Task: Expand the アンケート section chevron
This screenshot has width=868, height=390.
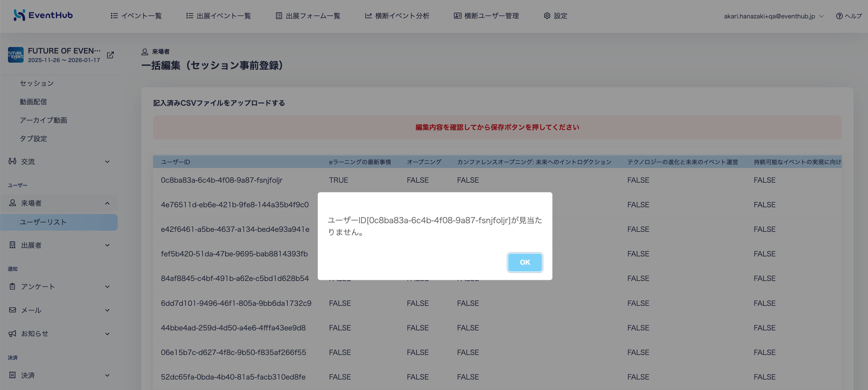Action: pos(107,287)
